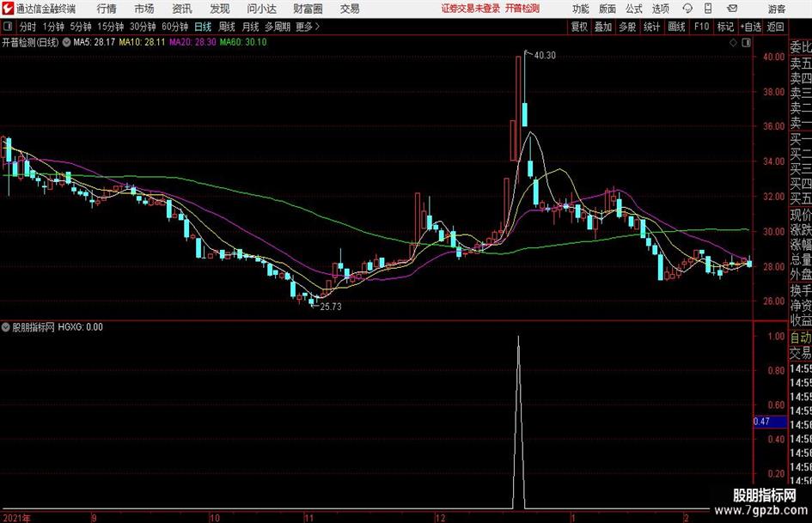Click the HGXG signal spike peak
The height and width of the screenshot is (523, 812).
(518, 338)
